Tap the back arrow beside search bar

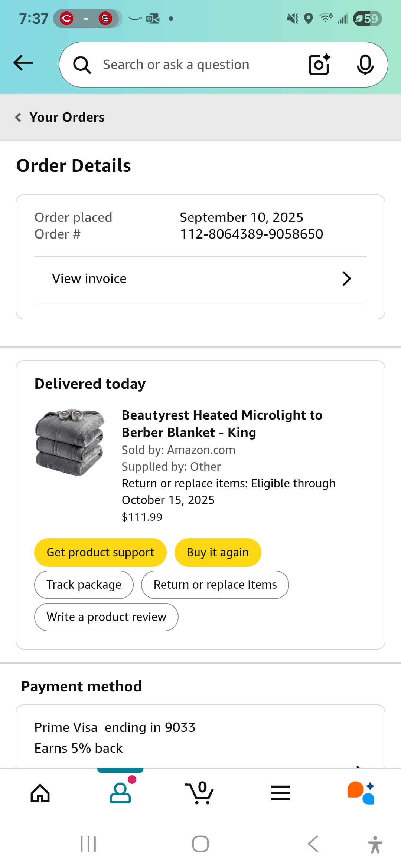(23, 63)
